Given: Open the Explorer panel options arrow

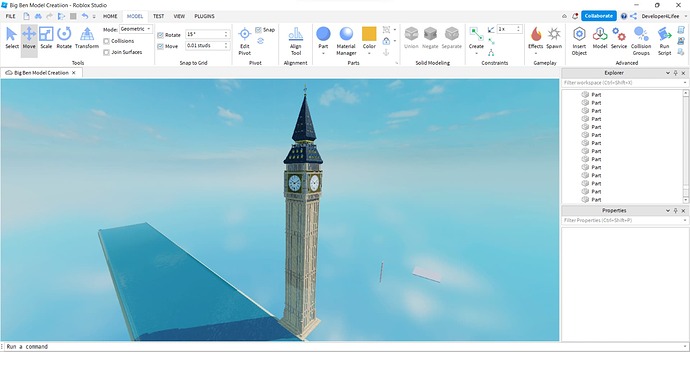Looking at the screenshot, I should 668,73.
